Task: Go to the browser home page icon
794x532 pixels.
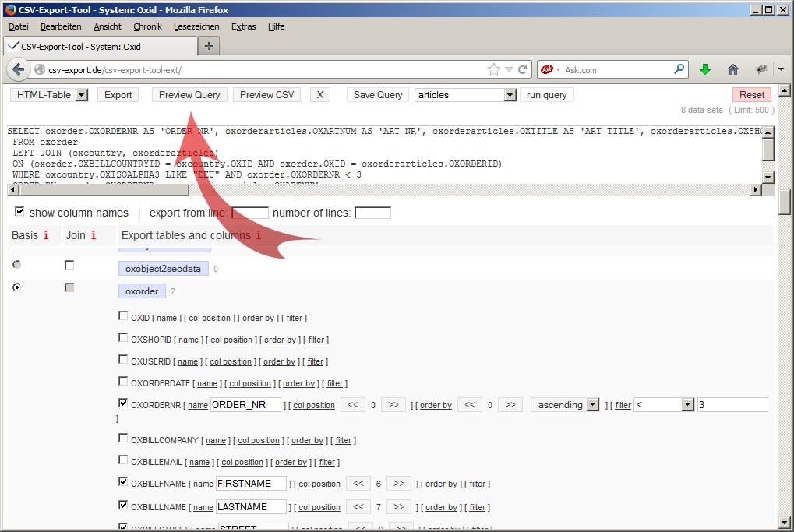Action: 732,69
